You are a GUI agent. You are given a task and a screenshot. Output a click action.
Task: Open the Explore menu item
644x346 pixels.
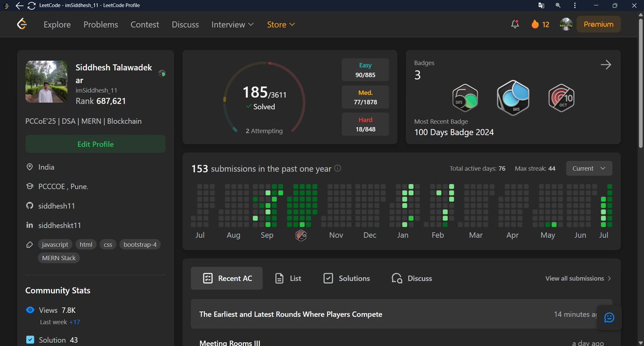pos(57,25)
